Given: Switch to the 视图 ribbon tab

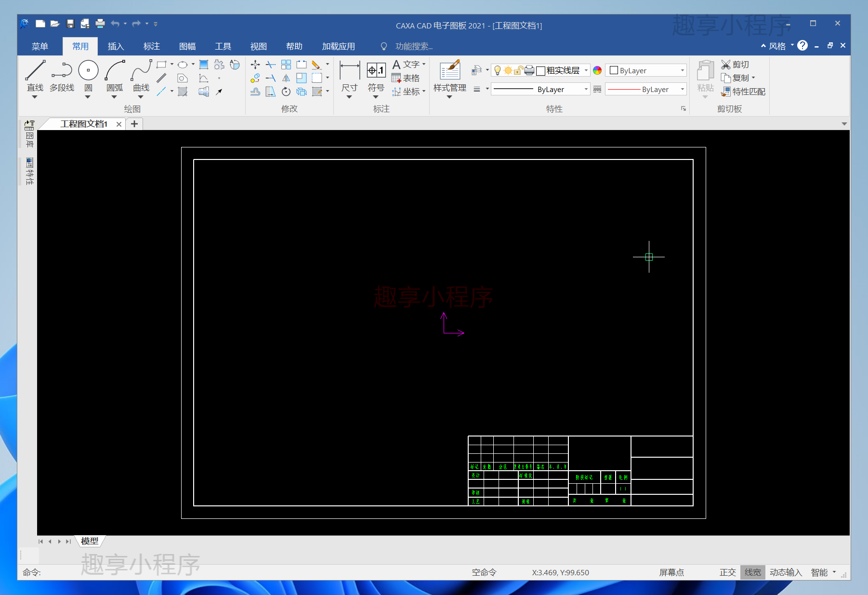Looking at the screenshot, I should [258, 46].
